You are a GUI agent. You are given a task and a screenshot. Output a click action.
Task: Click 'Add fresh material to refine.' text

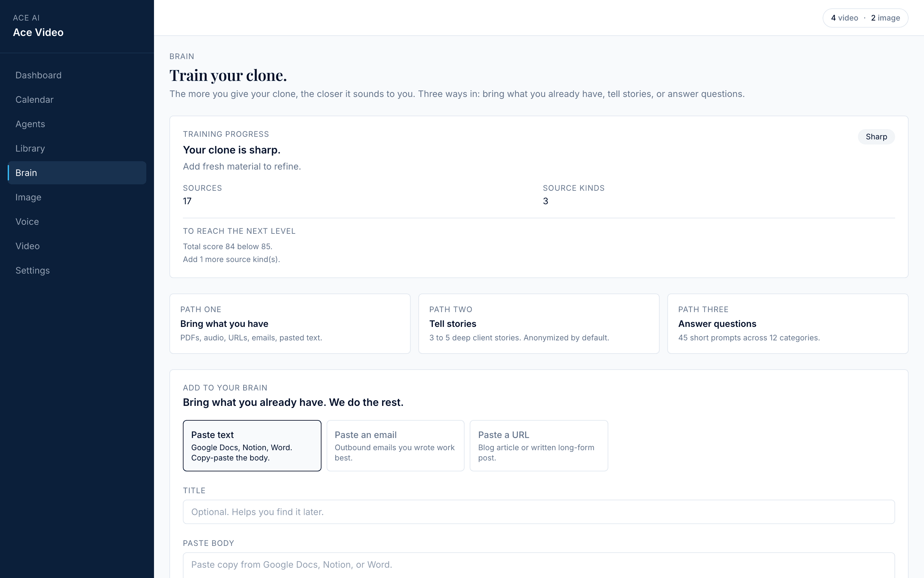tap(242, 167)
